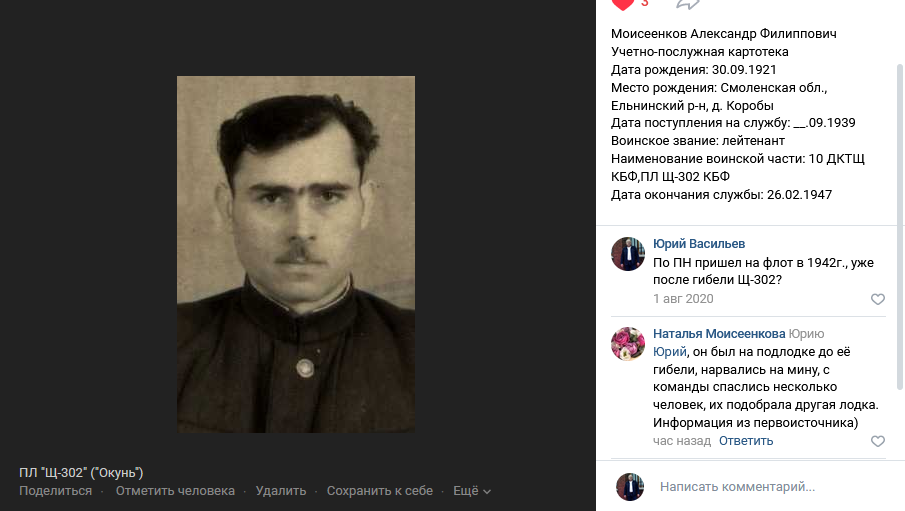The width and height of the screenshot is (905, 511).
Task: Open the album title ПЛ "Щ-302" ("Окунь")
Action: click(x=81, y=473)
